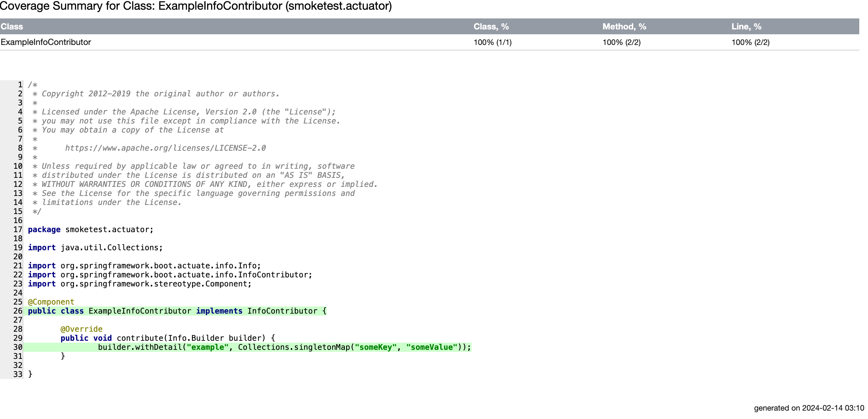Select ExampleInfoContributor row class name
The height and width of the screenshot is (419, 868).
(x=46, y=42)
